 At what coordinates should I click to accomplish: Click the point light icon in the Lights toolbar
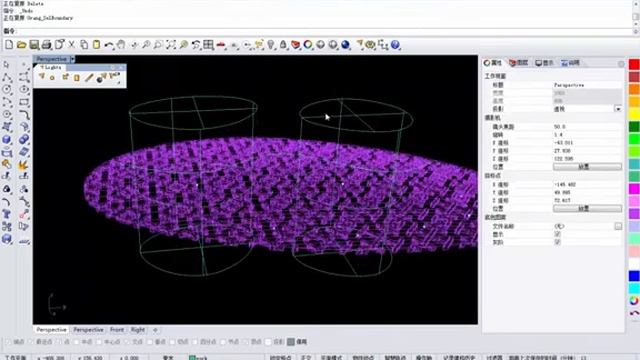click(x=53, y=78)
